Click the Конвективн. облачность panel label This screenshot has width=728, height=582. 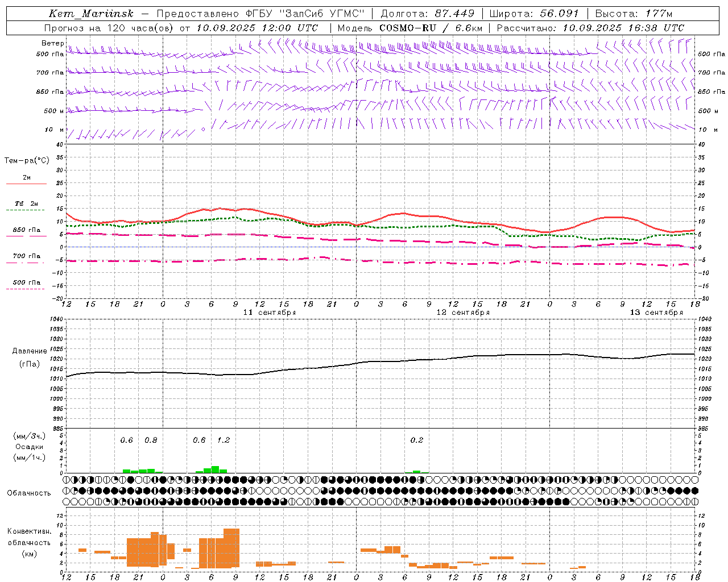tap(29, 543)
